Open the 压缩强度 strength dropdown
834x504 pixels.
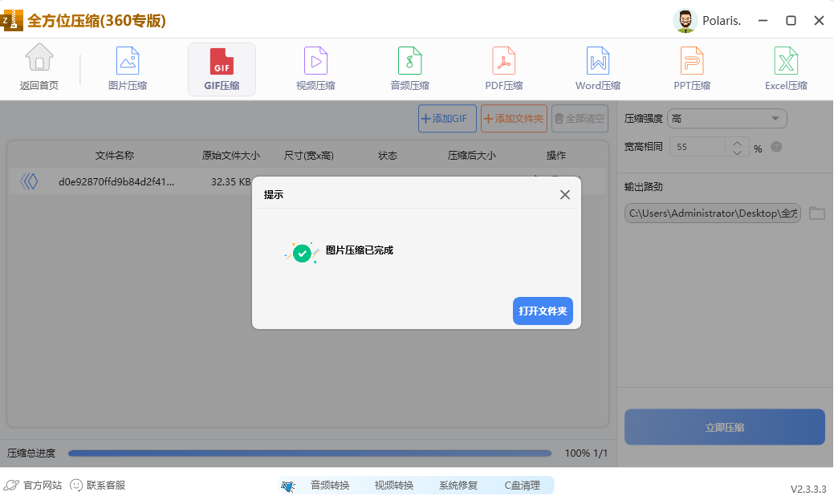(726, 118)
